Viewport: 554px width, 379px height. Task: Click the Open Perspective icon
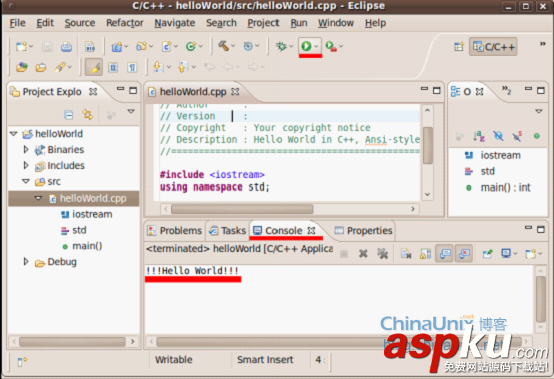(x=459, y=47)
